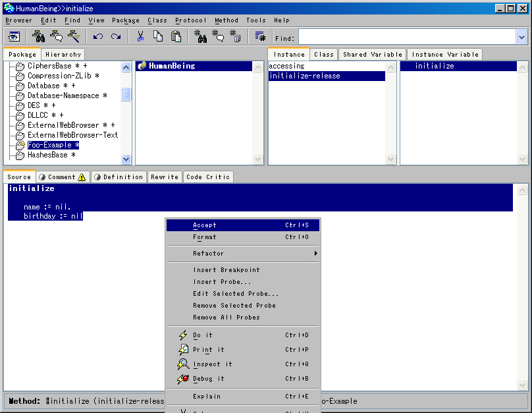Select the ExternalWebBrowser-Text package

click(x=72, y=135)
